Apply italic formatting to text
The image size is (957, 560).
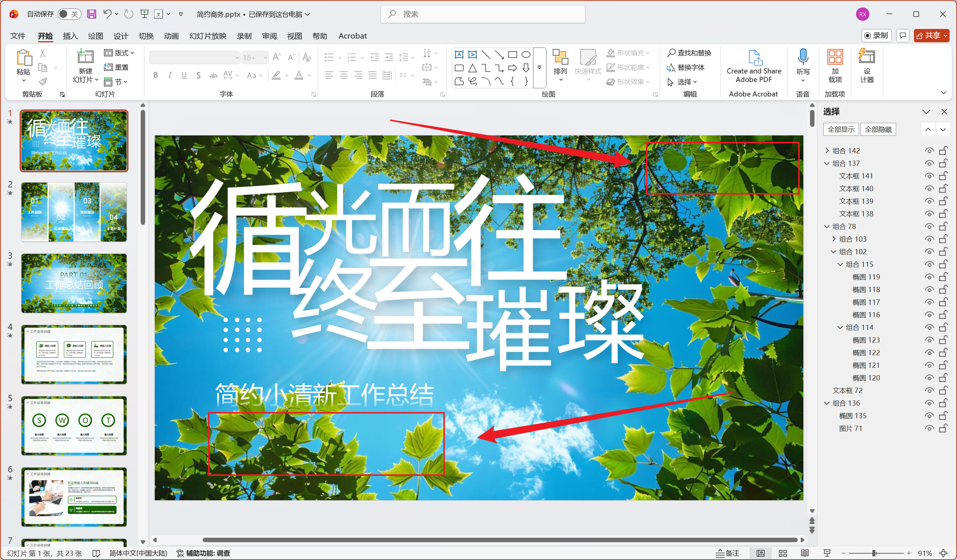(169, 75)
